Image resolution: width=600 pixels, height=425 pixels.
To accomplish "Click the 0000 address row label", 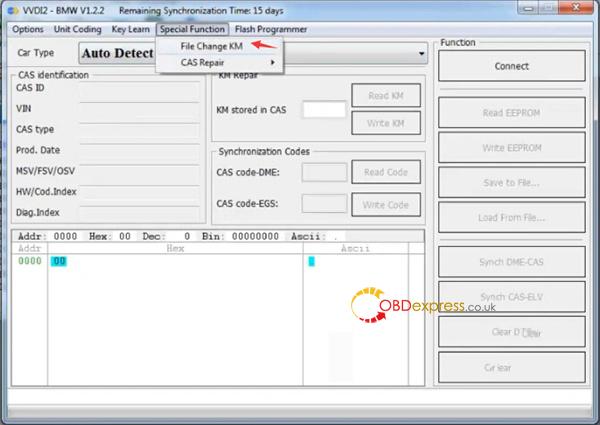I will point(30,261).
